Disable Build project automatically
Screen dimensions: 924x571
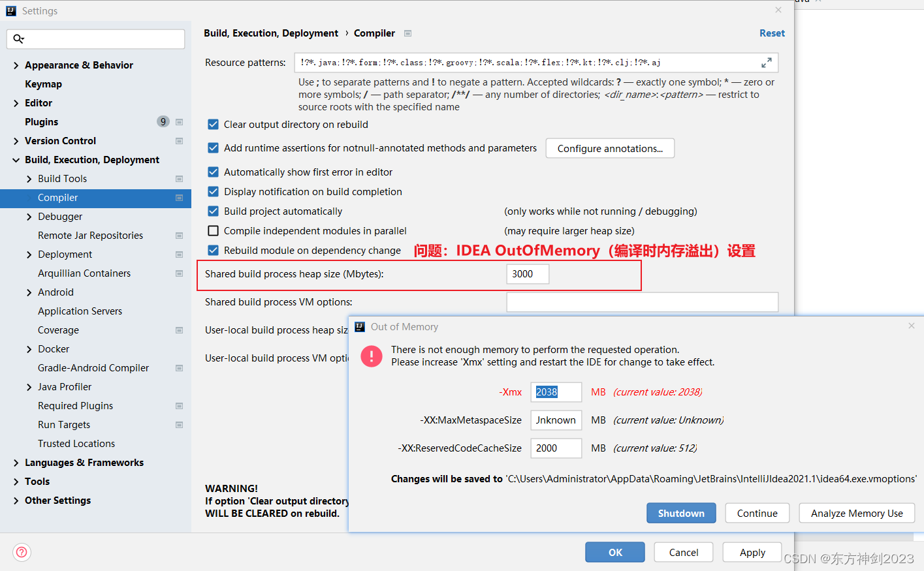pos(213,211)
